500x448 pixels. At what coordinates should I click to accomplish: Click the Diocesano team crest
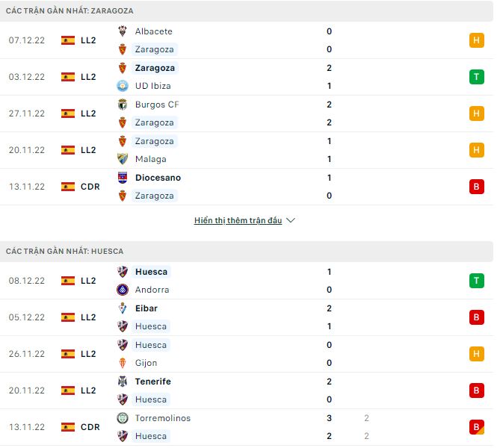[123, 178]
